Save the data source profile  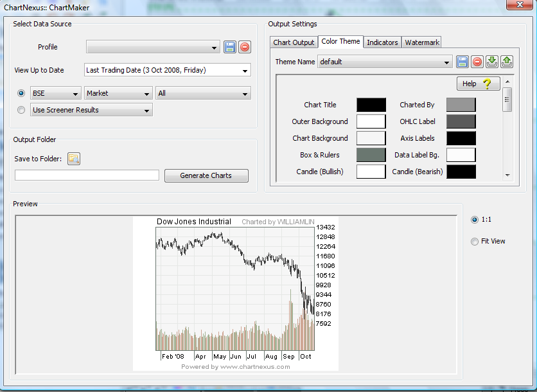[230, 47]
